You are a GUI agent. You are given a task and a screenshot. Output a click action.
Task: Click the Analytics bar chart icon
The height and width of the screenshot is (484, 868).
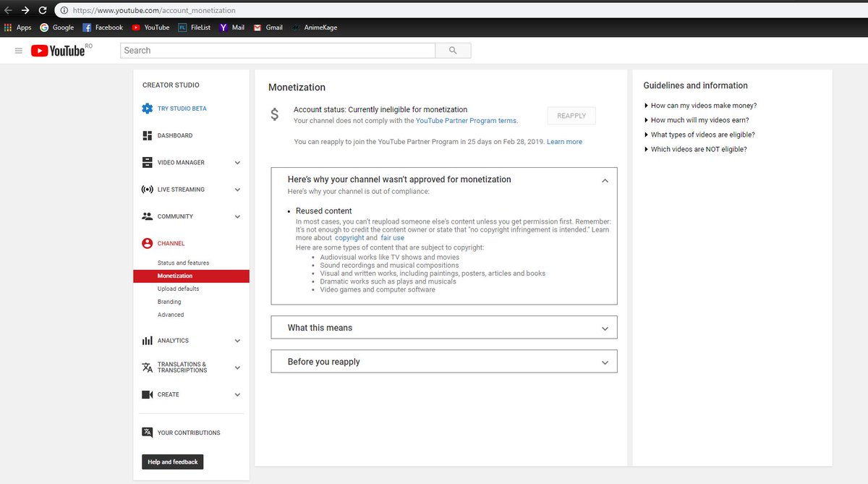point(148,341)
